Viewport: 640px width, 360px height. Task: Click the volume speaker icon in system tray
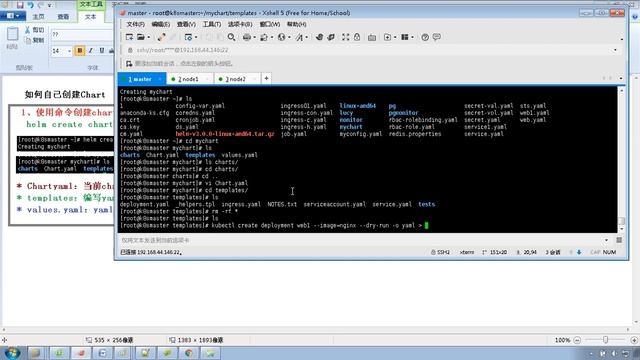[614, 353]
